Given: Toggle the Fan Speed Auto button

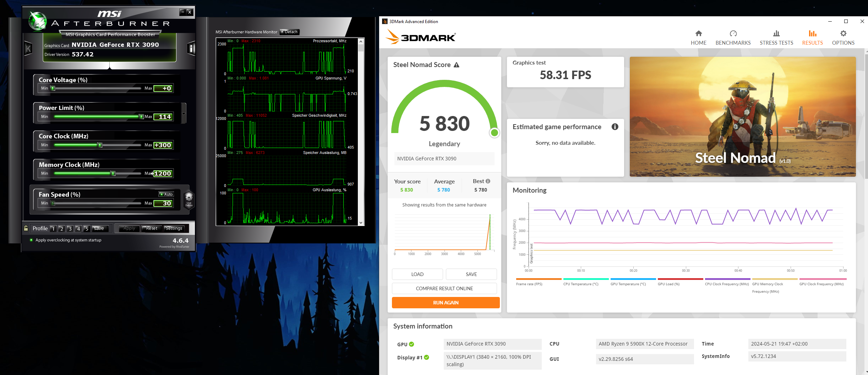Looking at the screenshot, I should pos(166,194).
